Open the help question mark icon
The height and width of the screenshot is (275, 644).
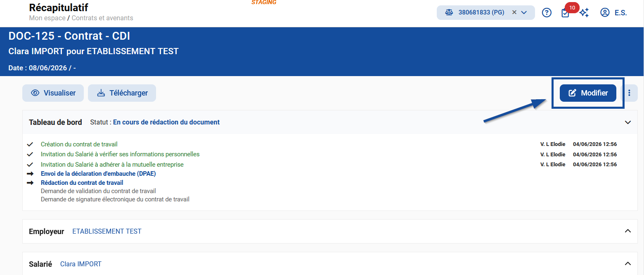point(547,13)
